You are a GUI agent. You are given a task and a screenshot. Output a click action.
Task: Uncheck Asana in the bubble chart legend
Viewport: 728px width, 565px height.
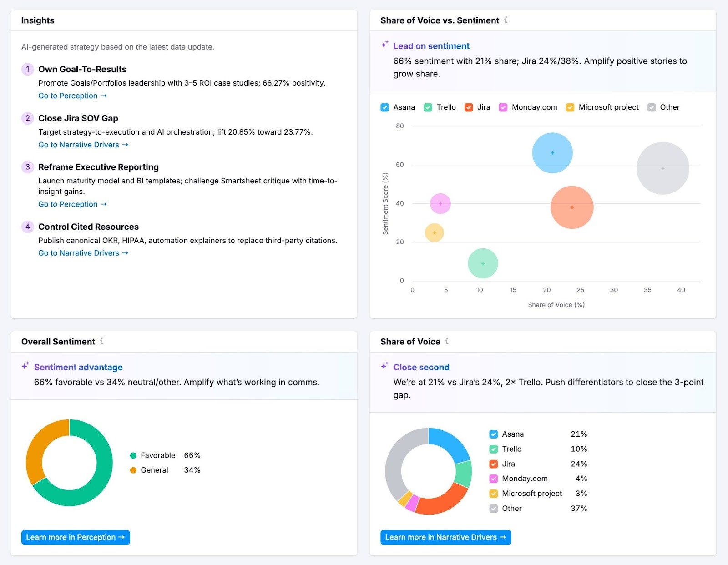pyautogui.click(x=384, y=107)
